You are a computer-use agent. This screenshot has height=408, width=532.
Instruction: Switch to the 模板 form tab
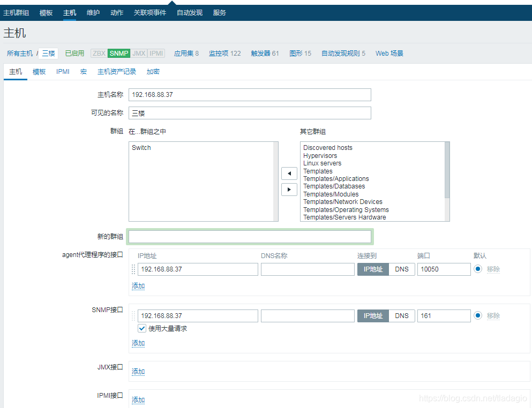39,72
